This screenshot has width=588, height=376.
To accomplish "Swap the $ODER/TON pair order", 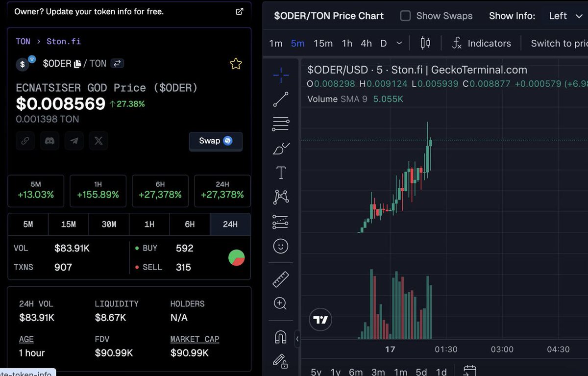I will [117, 63].
